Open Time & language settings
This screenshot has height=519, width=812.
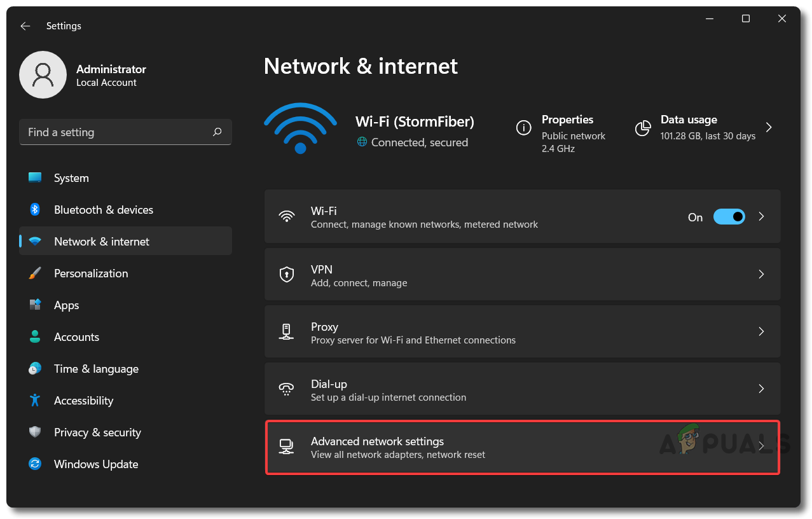pyautogui.click(x=96, y=369)
